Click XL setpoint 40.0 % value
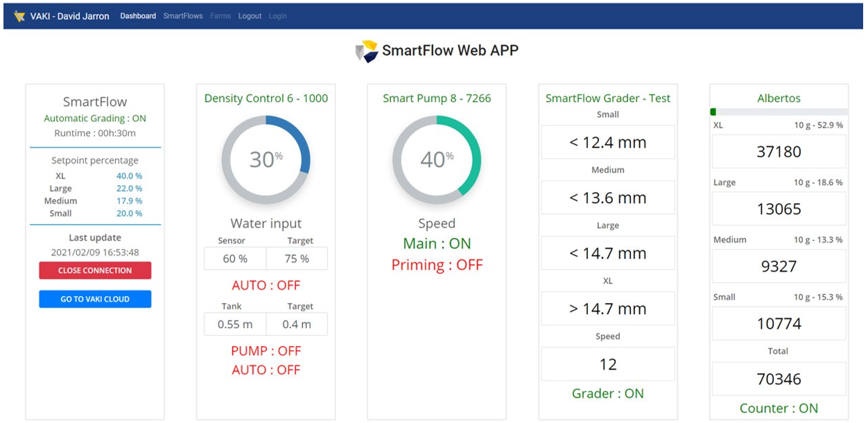Screen dimensions: 868x423 pos(129,176)
